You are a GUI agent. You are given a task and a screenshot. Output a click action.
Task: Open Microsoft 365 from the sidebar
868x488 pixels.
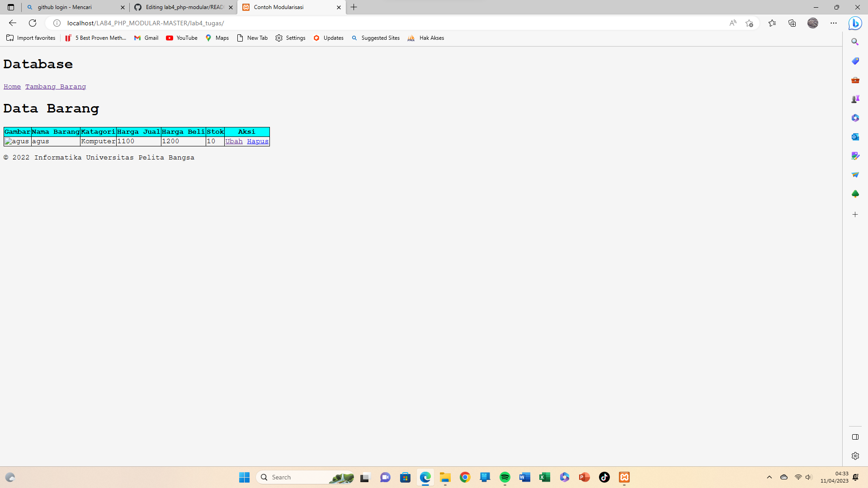coord(856,118)
